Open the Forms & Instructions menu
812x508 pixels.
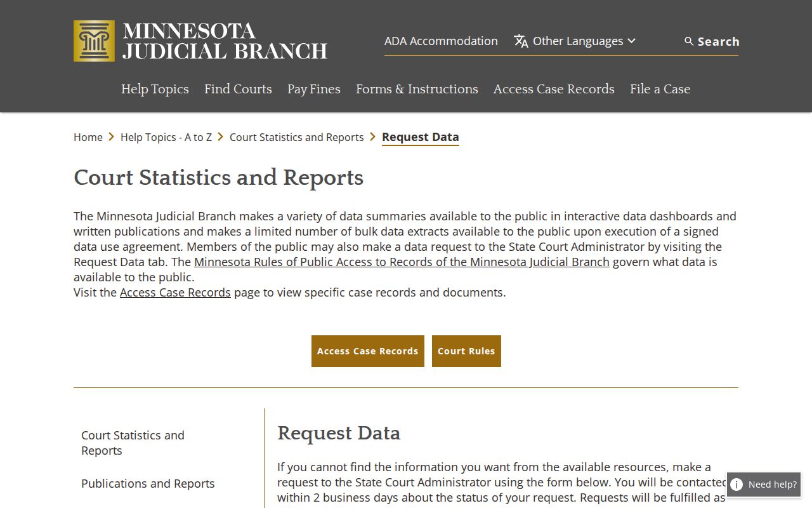pyautogui.click(x=417, y=90)
